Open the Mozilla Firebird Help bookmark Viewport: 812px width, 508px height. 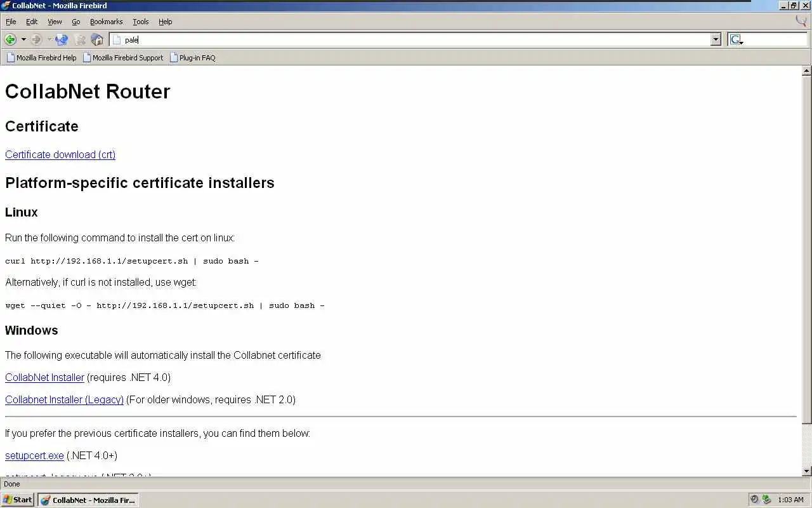click(x=41, y=58)
